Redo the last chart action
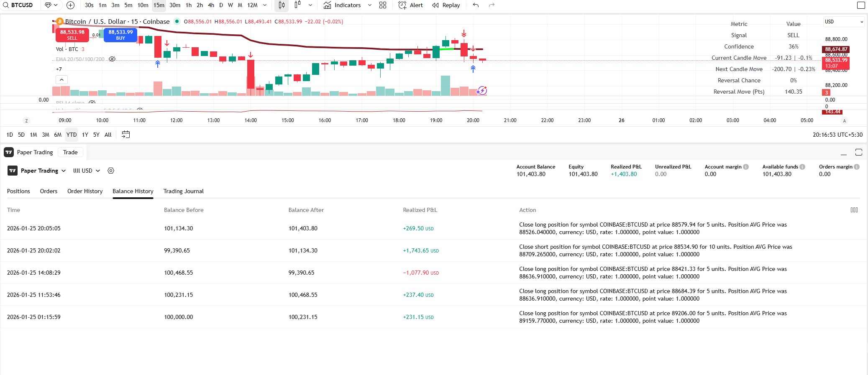Viewport: 868px width, 375px height. point(492,5)
